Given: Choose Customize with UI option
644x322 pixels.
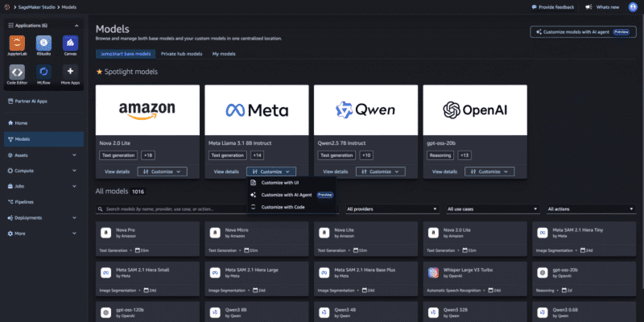Looking at the screenshot, I should click(291, 183).
